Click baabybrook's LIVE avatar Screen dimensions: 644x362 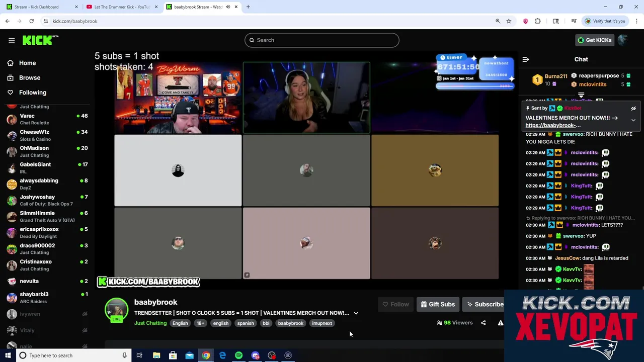click(116, 310)
